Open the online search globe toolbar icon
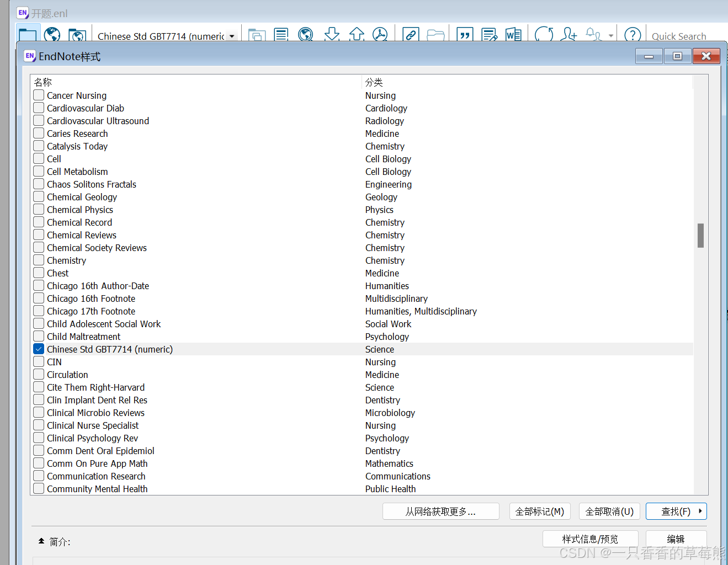 pos(305,35)
